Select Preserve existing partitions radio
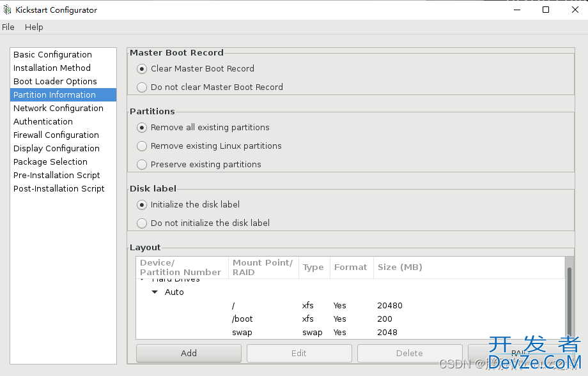The height and width of the screenshot is (376, 588). 142,165
